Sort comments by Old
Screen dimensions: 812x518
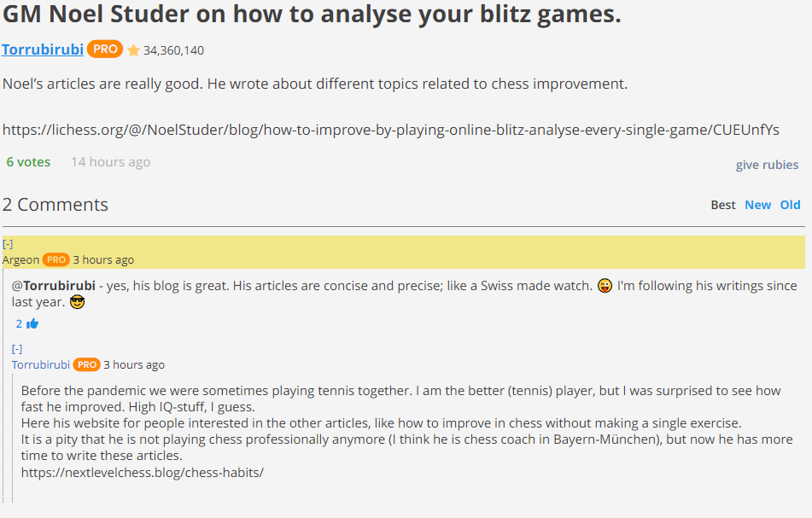point(791,205)
